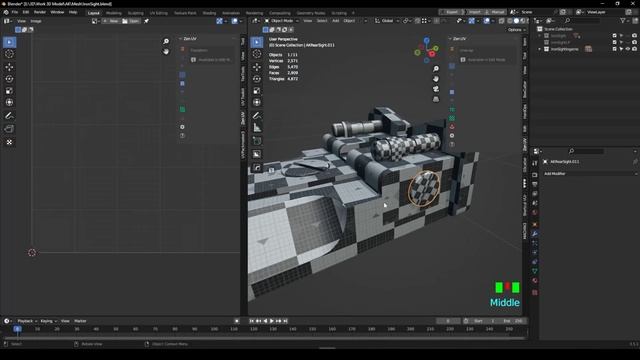Screen dimensions: 640x360
Task: Open the Modifiers wrench tab in Properties
Action: point(535,234)
